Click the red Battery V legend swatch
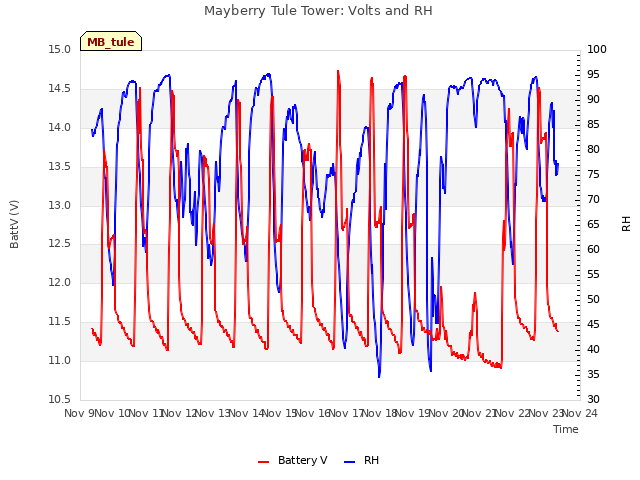Screen dimensions: 640x480 [264, 462]
